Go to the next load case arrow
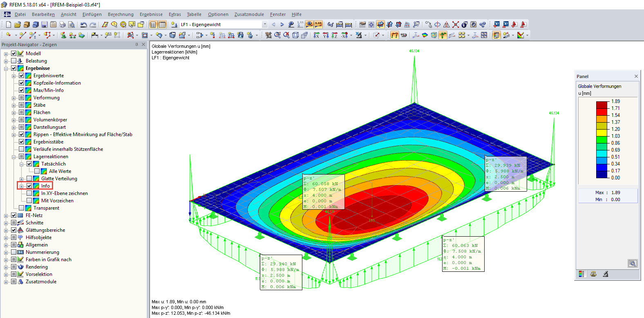The image size is (644, 318). pos(282,25)
